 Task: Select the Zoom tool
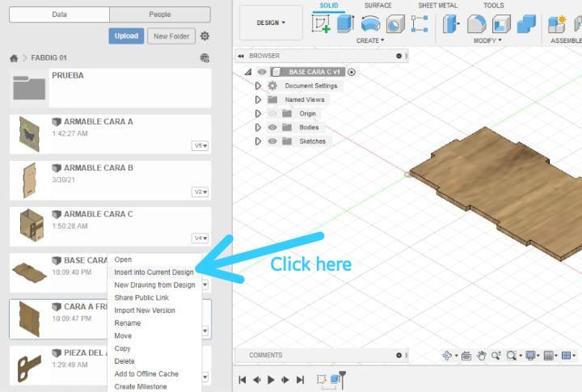pos(496,356)
